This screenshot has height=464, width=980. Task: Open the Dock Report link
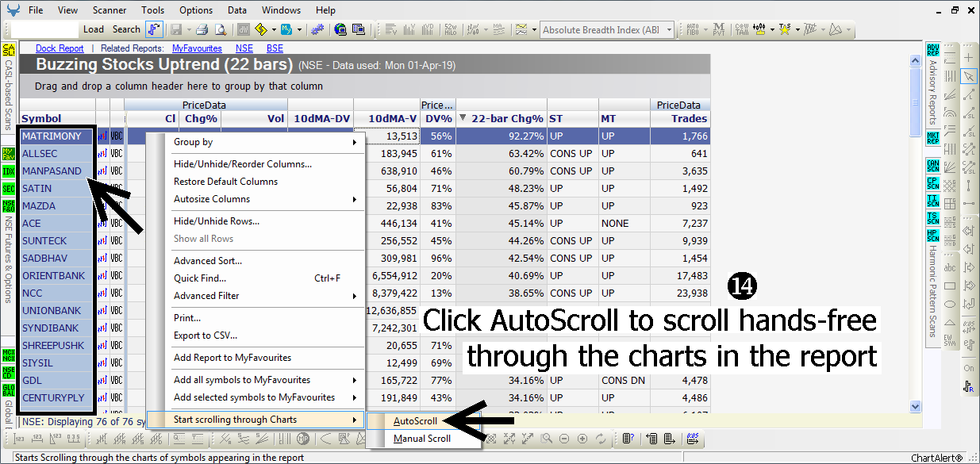pos(60,48)
